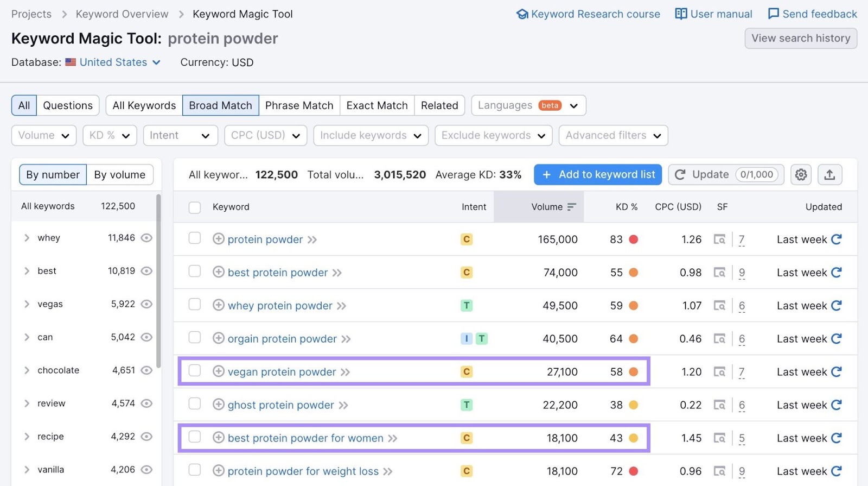Click plus icon beside vegan protein powder
This screenshot has width=868, height=486.
219,371
